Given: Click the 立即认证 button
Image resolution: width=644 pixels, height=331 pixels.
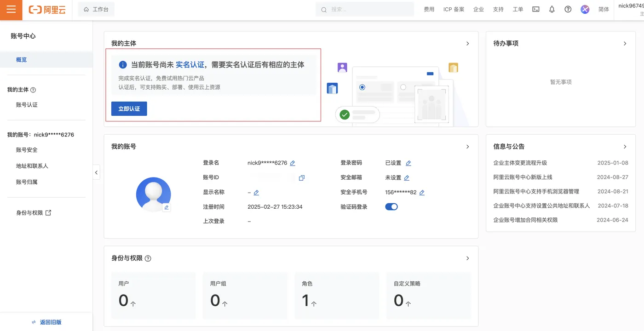Looking at the screenshot, I should pyautogui.click(x=129, y=109).
